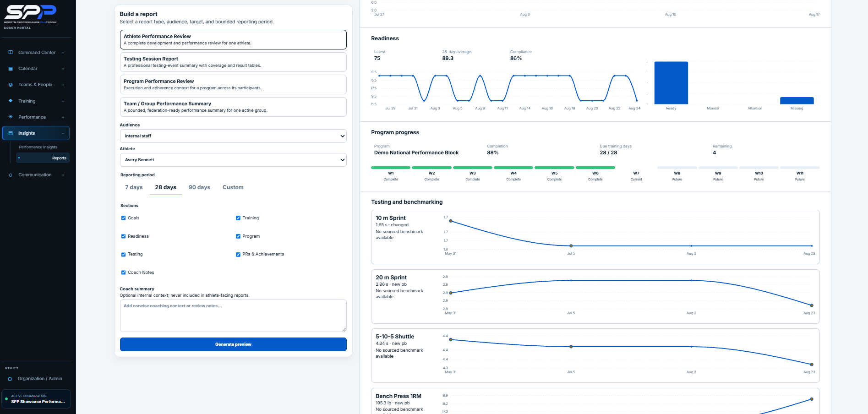Expand the Training submenu
This screenshot has height=414, width=868.
63,101
